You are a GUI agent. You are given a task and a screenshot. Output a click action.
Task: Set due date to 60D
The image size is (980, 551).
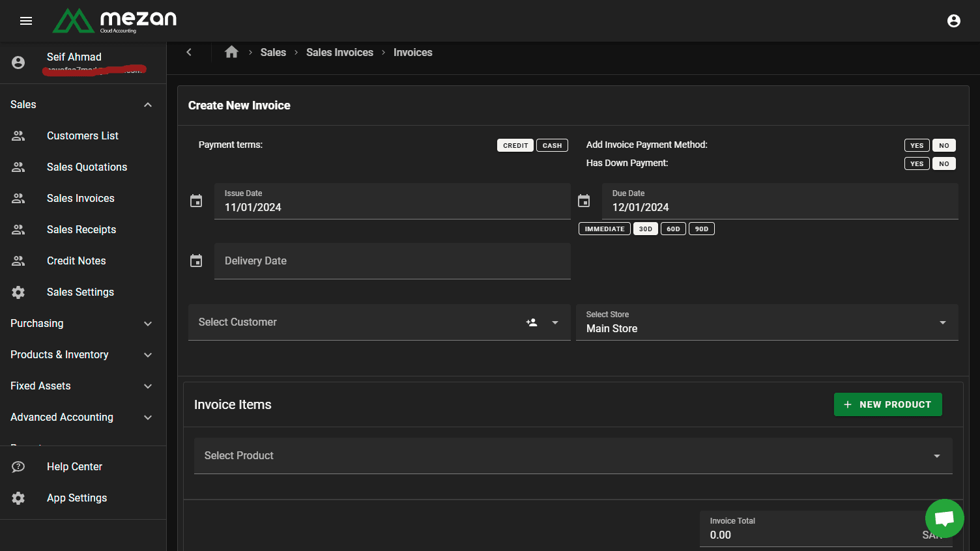pos(674,229)
